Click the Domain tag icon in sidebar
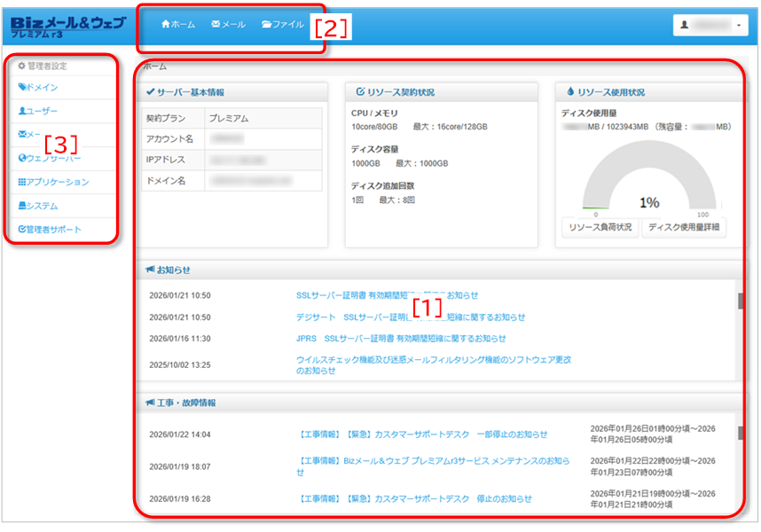The height and width of the screenshot is (532, 761). coord(22,88)
